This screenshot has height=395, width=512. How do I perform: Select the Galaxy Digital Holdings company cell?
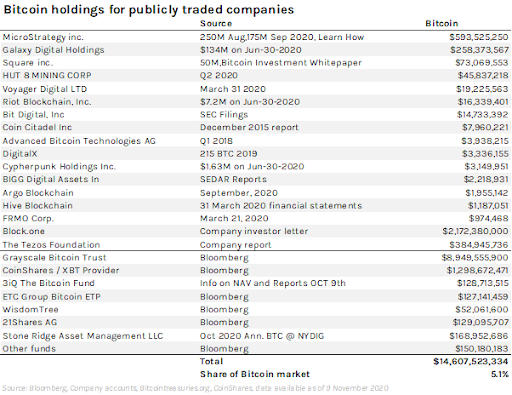(53, 50)
